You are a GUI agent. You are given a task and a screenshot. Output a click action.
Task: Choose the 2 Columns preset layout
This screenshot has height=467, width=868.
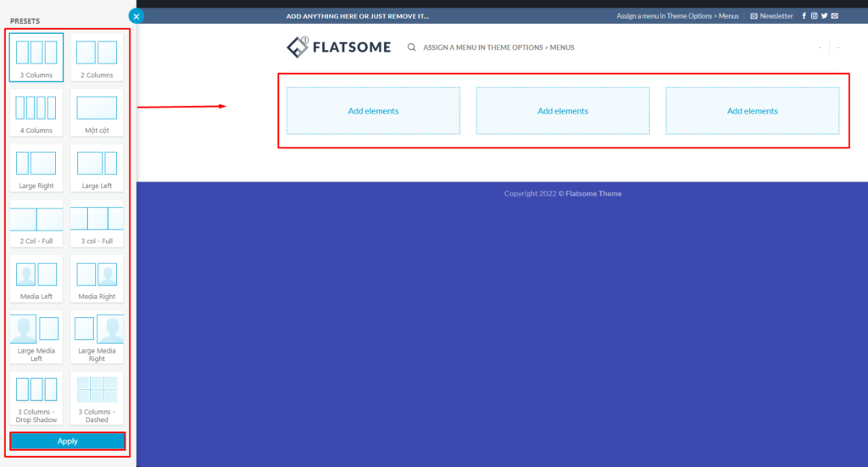coord(97,57)
